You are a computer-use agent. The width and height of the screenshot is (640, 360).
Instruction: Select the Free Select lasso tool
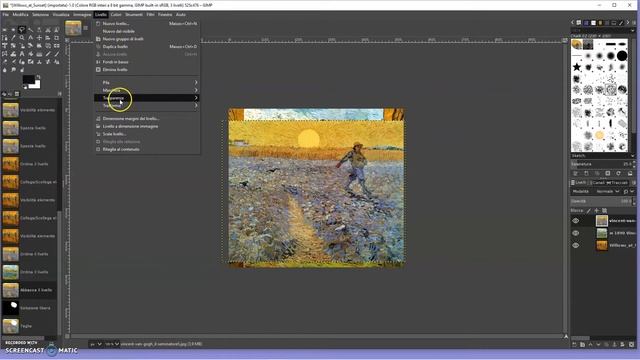point(22,29)
